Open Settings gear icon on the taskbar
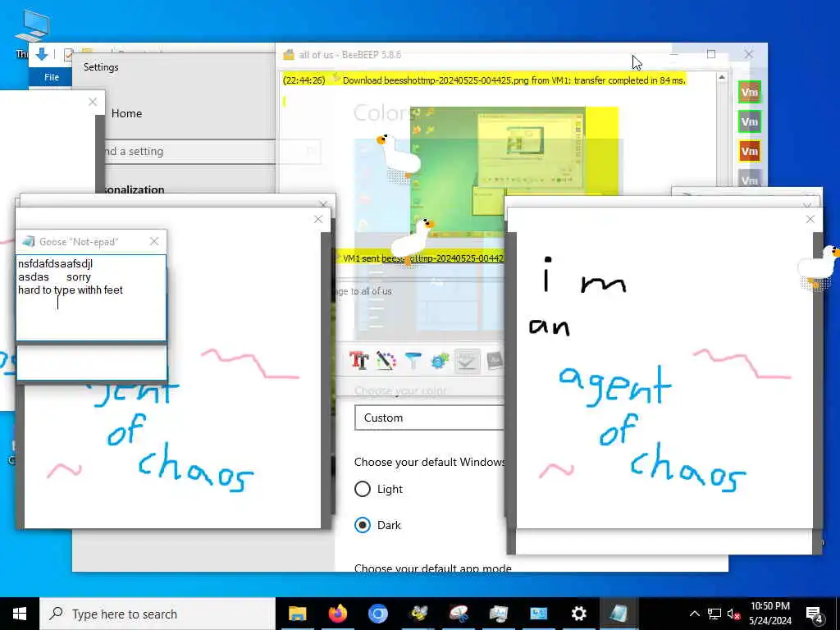The image size is (840, 630). click(x=578, y=614)
